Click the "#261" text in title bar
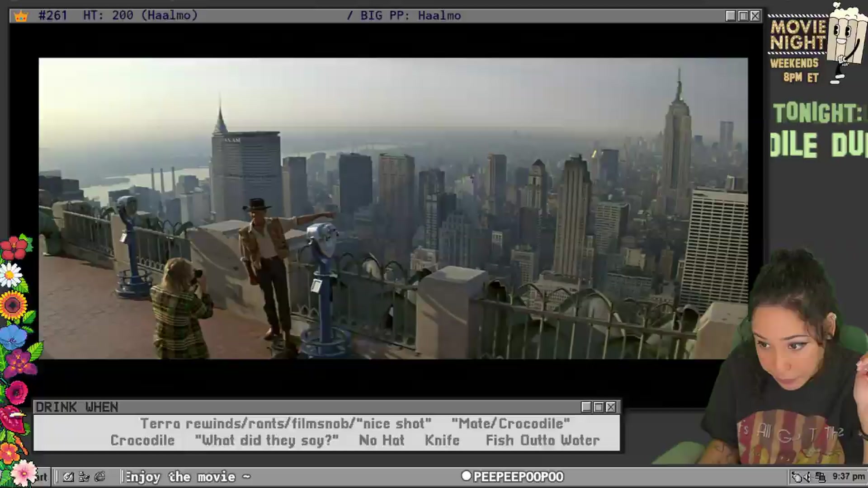This screenshot has width=868, height=488. [52, 16]
